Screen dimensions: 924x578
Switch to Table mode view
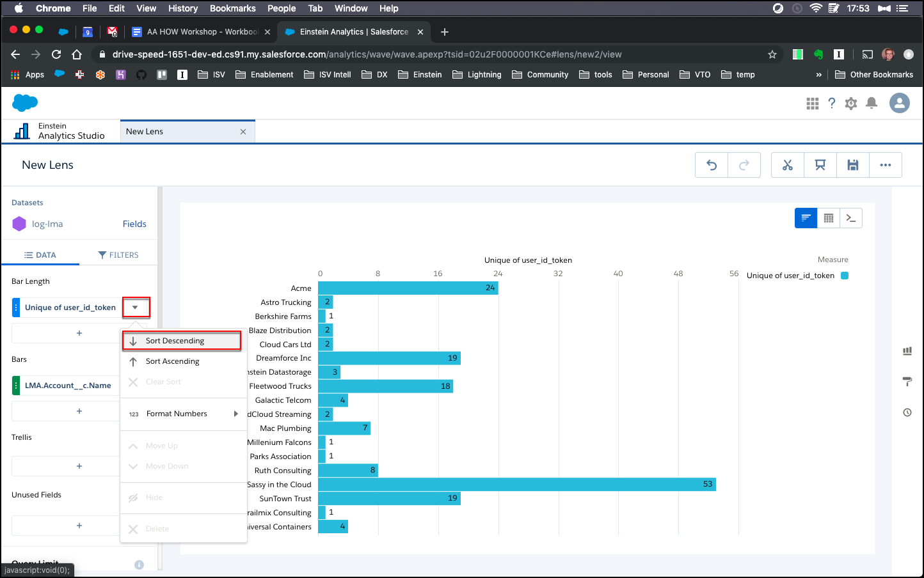829,218
